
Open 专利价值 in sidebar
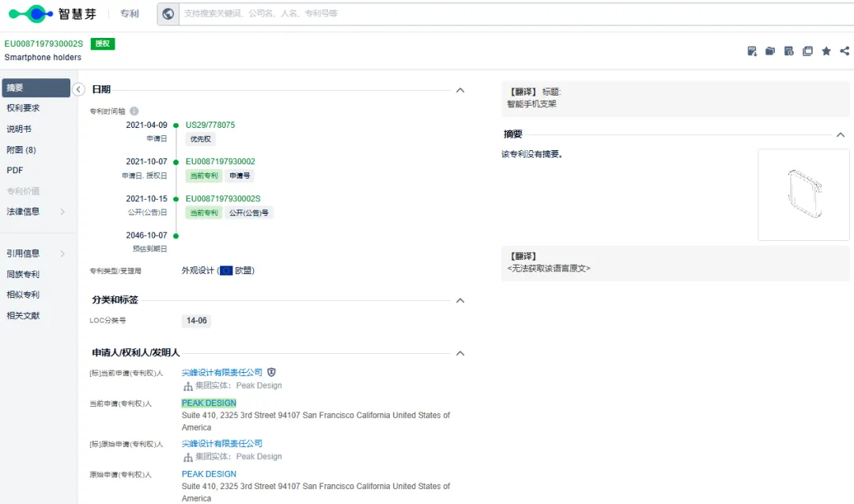(23, 191)
